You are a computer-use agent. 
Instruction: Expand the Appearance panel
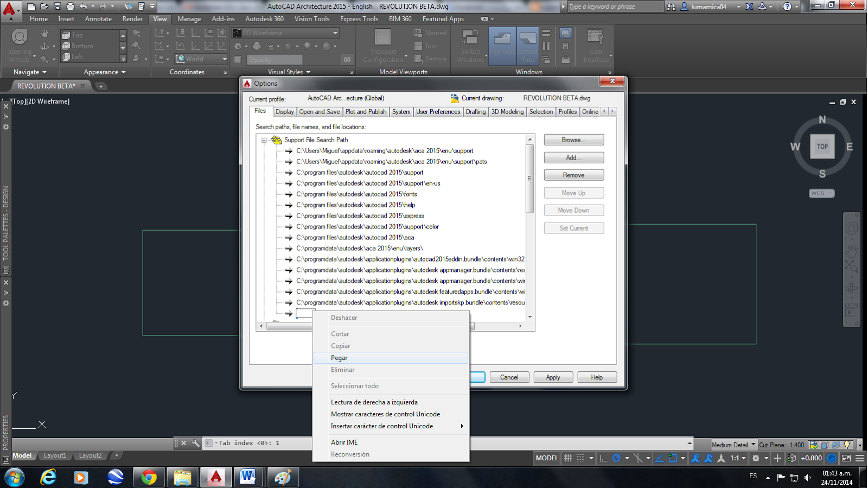(x=104, y=72)
